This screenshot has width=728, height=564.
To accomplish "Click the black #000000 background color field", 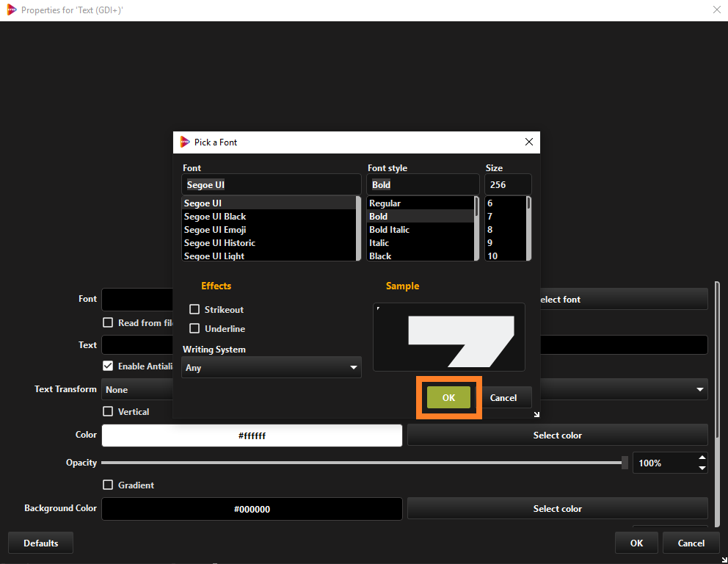I will point(252,509).
